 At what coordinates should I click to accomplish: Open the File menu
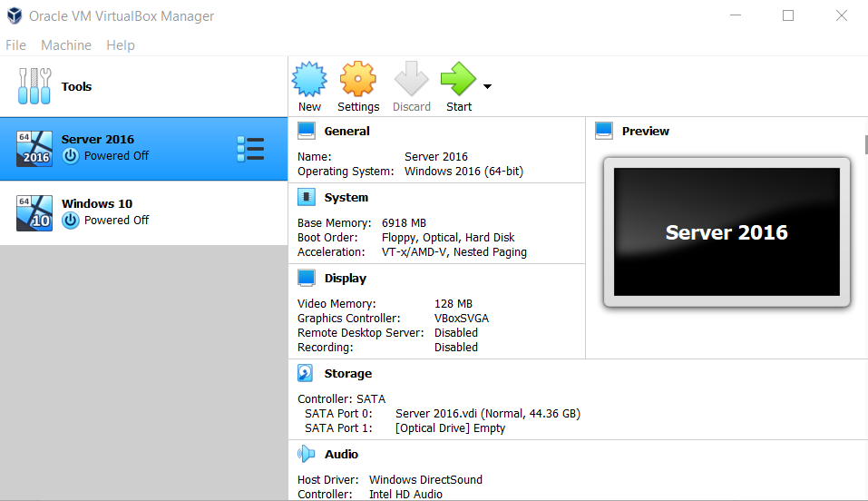click(x=15, y=44)
